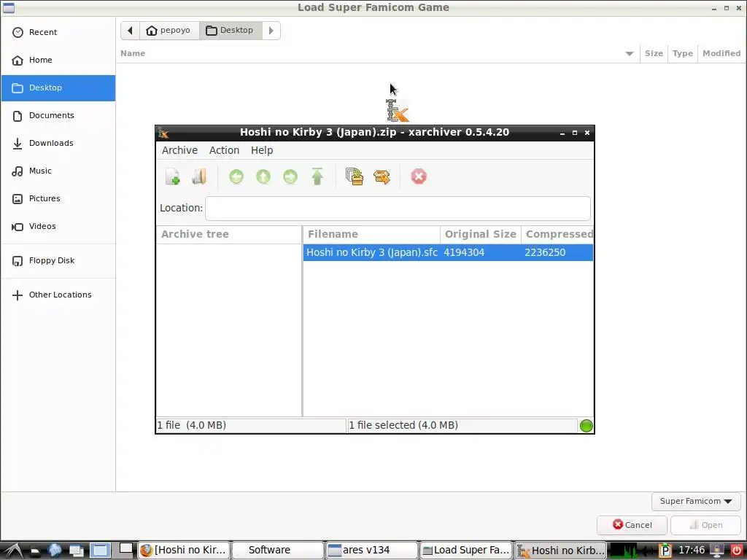Screen dimensions: 747x560
Task: Click the Add files icon in xarchiver toolbar
Action: coord(355,176)
